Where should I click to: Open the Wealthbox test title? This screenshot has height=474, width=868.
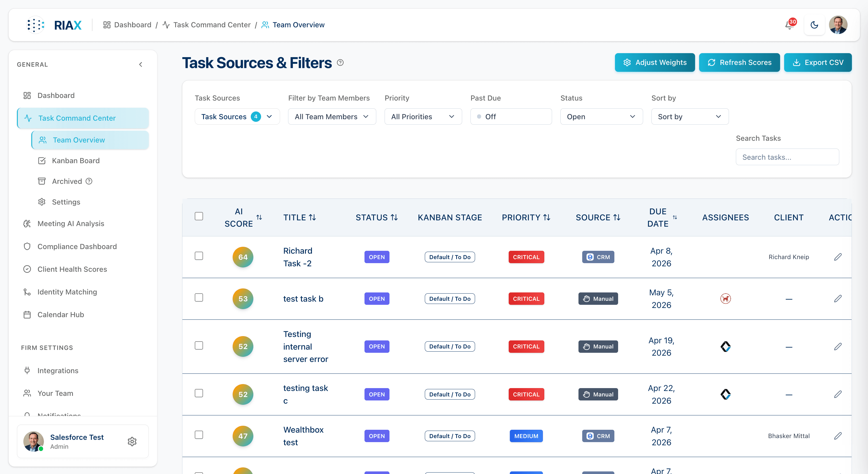303,436
